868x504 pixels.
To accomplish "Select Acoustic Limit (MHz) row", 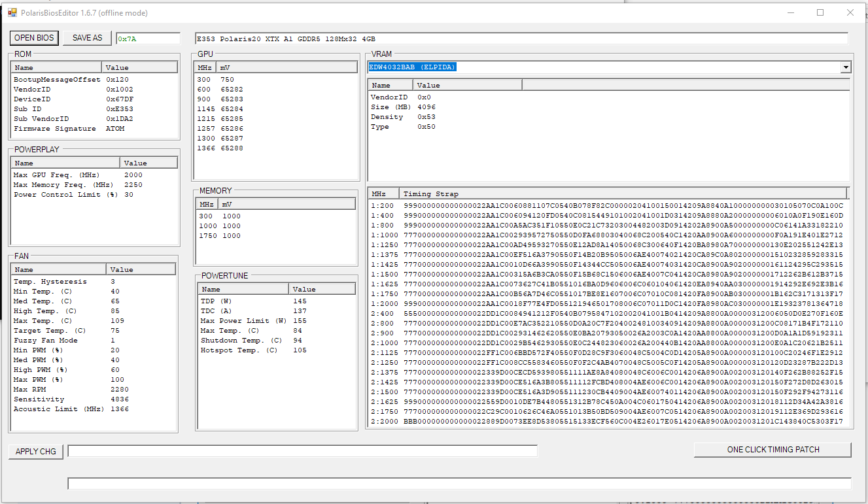I will [94, 409].
